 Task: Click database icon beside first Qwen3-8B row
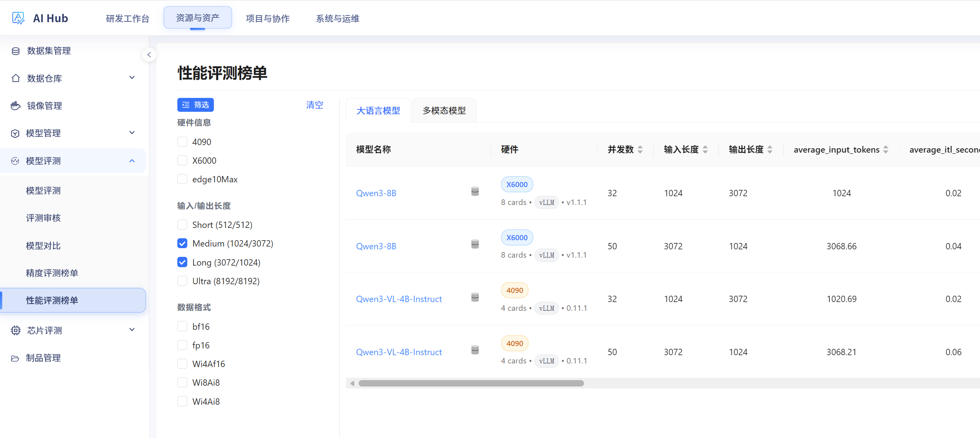pos(475,191)
